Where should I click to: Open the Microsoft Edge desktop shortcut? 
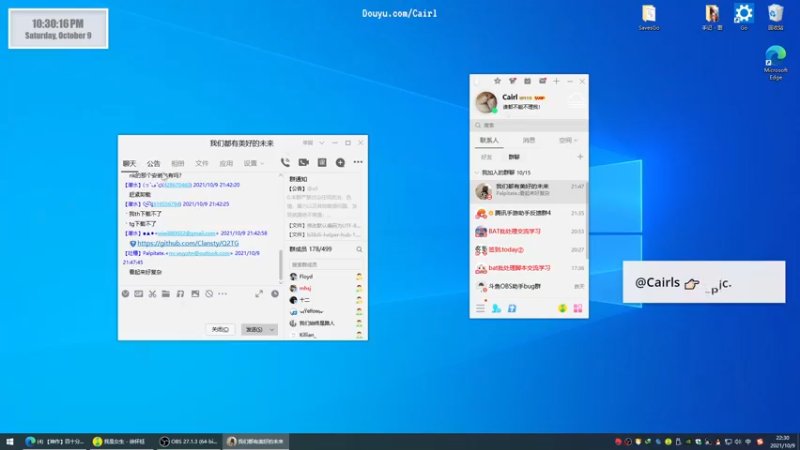pos(776,63)
